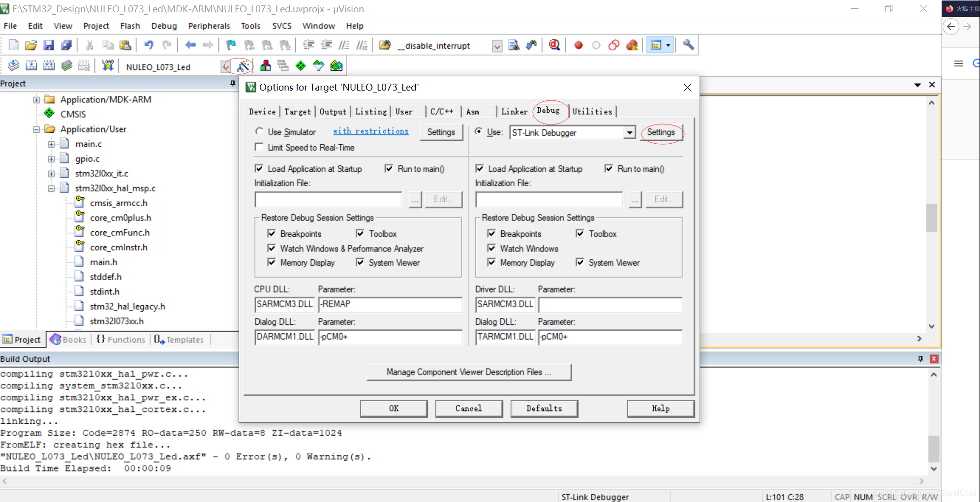
Task: Open the Flash menu
Action: pos(130,26)
